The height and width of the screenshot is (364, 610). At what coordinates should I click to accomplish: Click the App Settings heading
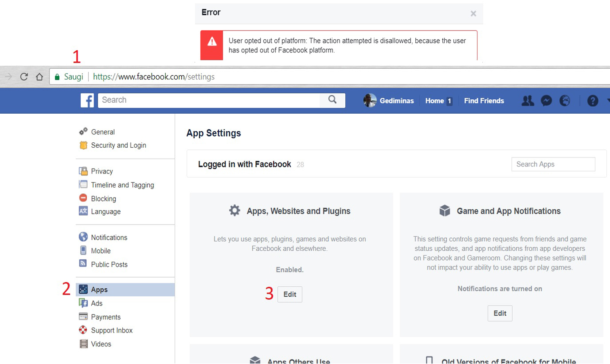pos(214,133)
